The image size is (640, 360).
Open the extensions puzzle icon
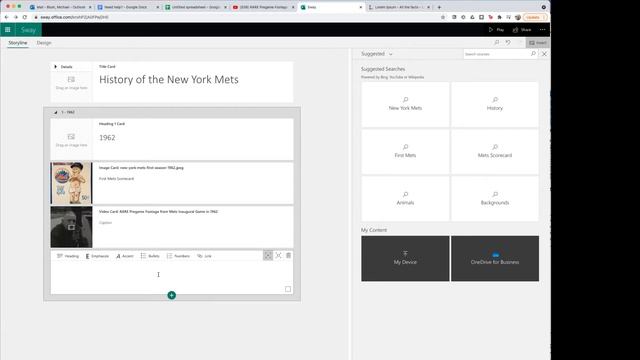(499, 17)
